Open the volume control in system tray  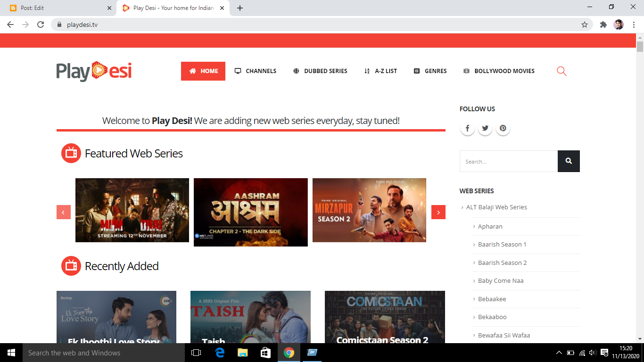click(593, 353)
